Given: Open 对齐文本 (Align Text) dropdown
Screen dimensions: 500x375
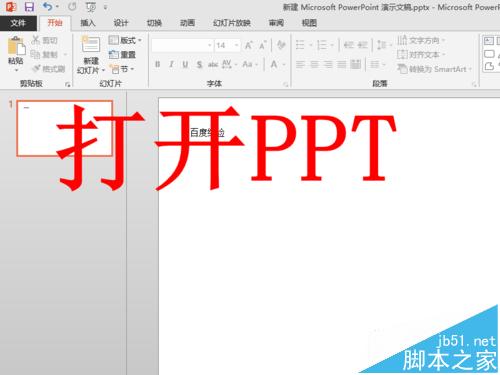Looking at the screenshot, I should pos(421,54).
